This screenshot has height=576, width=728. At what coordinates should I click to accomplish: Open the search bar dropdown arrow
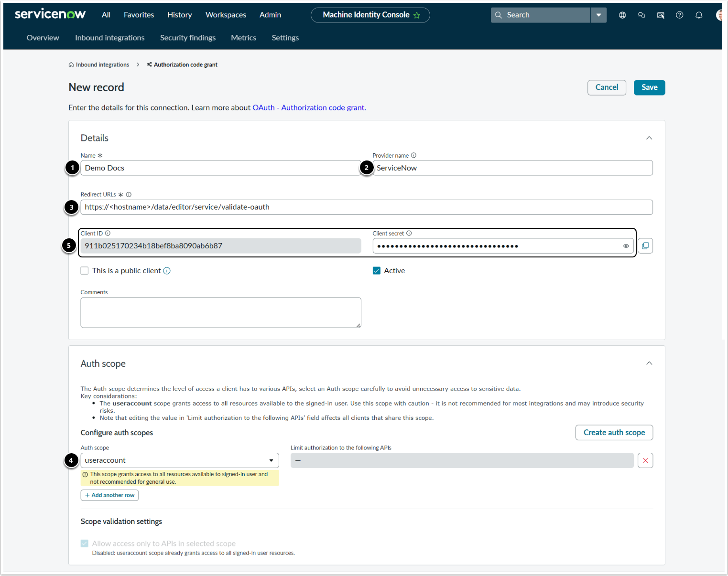point(598,15)
